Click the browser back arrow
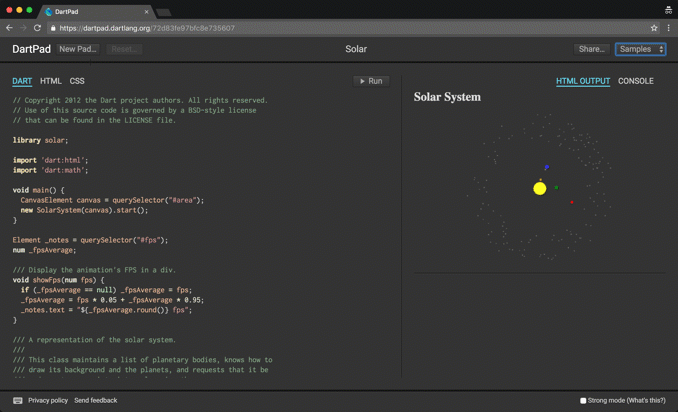678x412 pixels. coord(9,28)
